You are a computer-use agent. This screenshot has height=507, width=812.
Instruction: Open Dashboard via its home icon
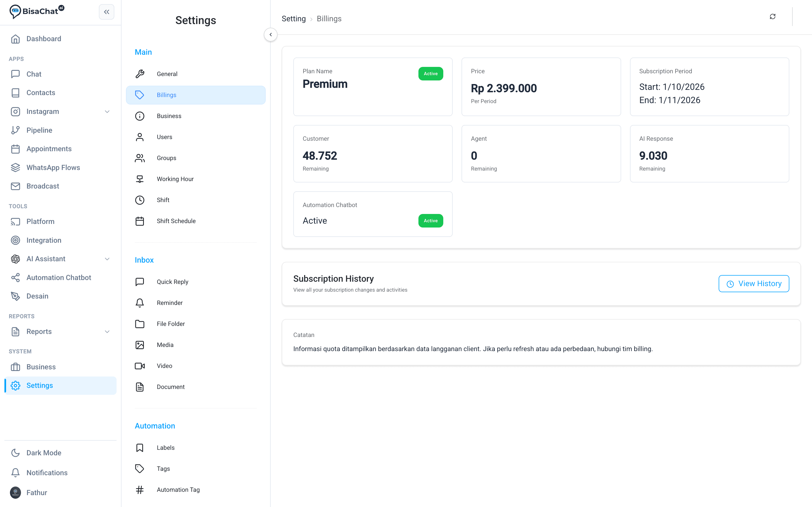[15, 39]
